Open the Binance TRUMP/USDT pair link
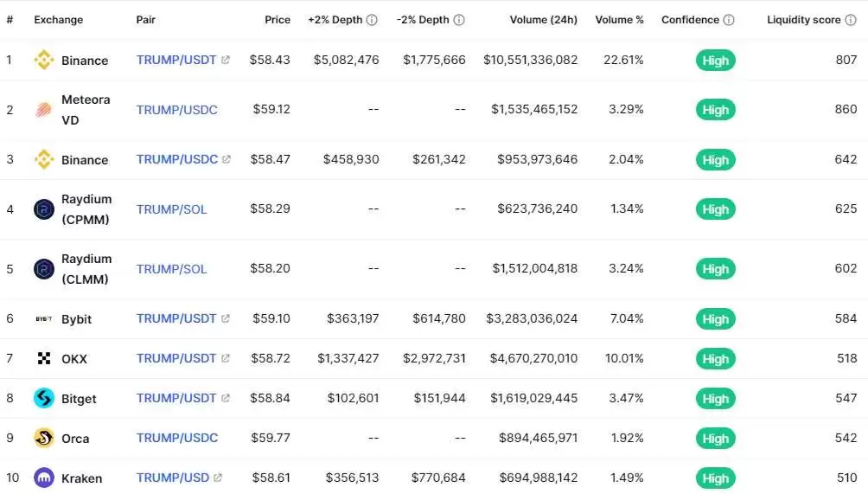The image size is (868, 494). tap(176, 61)
